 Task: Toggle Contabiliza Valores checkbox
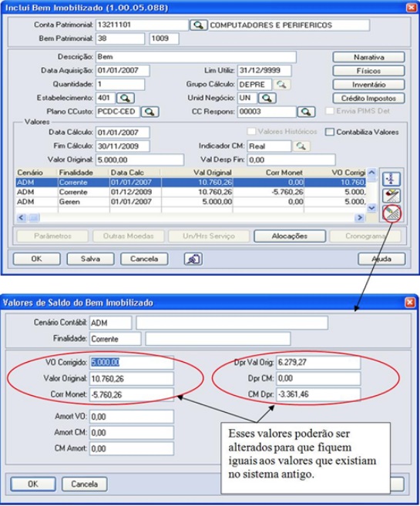click(x=329, y=132)
